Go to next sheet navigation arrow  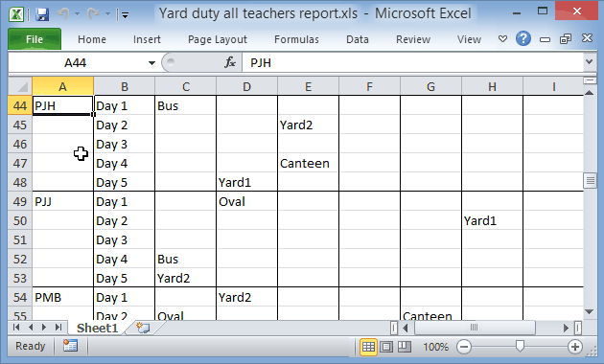click(x=44, y=328)
